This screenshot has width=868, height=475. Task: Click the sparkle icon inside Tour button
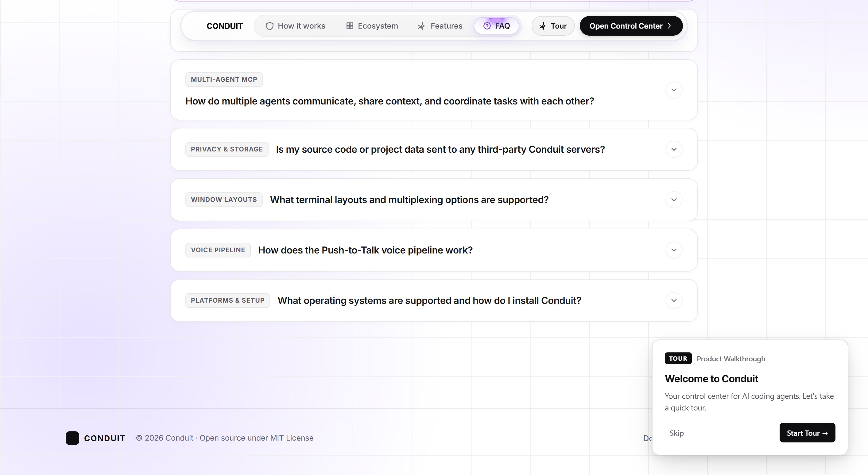click(x=542, y=26)
